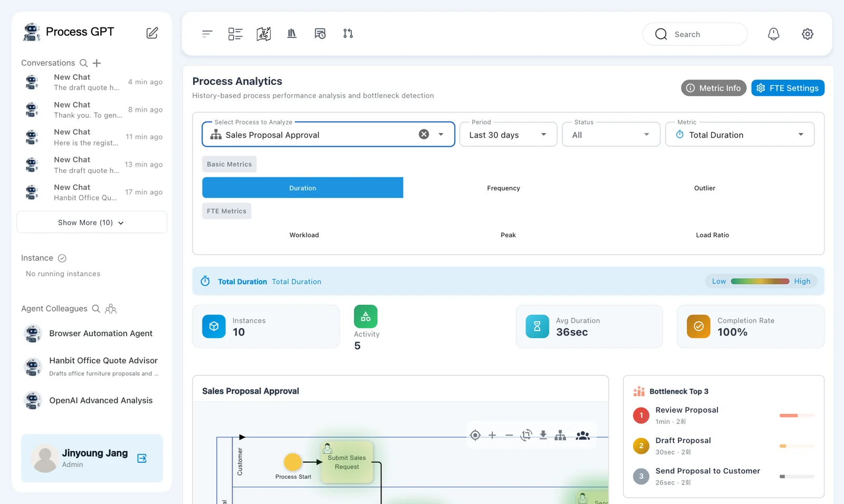Viewport: 844px width, 504px height.
Task: Open the agent colleagues group icon
Action: [111, 309]
